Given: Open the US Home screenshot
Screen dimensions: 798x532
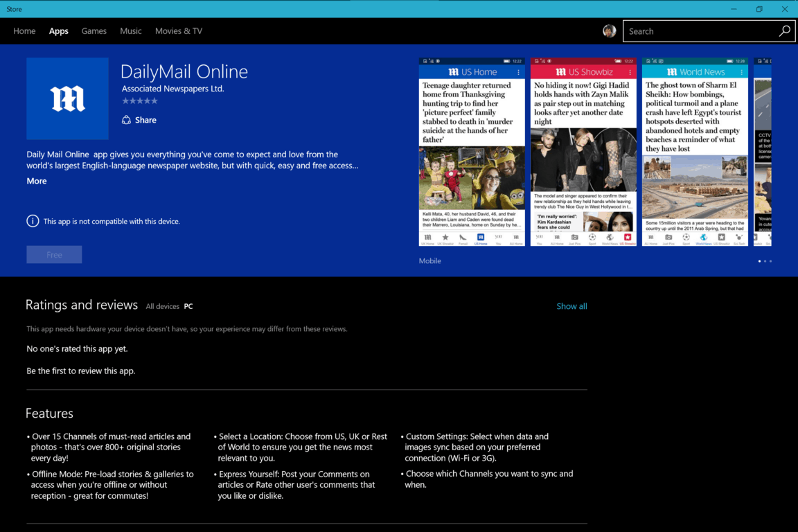Looking at the screenshot, I should (x=472, y=152).
